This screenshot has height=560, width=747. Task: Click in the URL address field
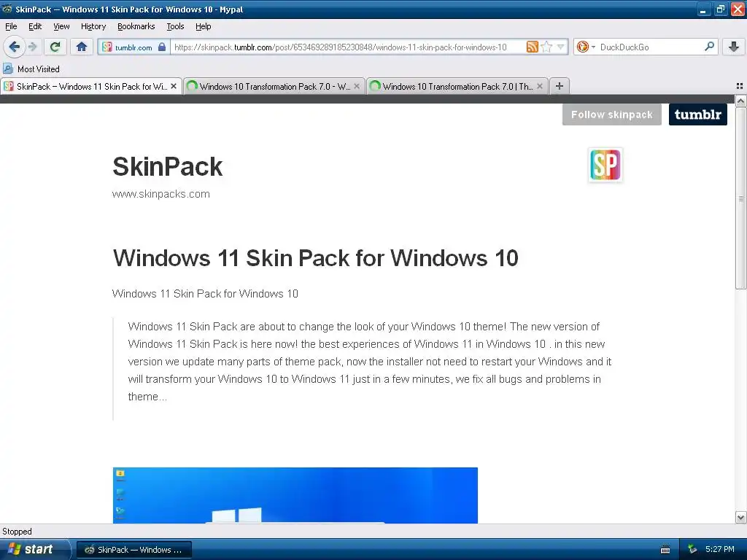tap(340, 47)
